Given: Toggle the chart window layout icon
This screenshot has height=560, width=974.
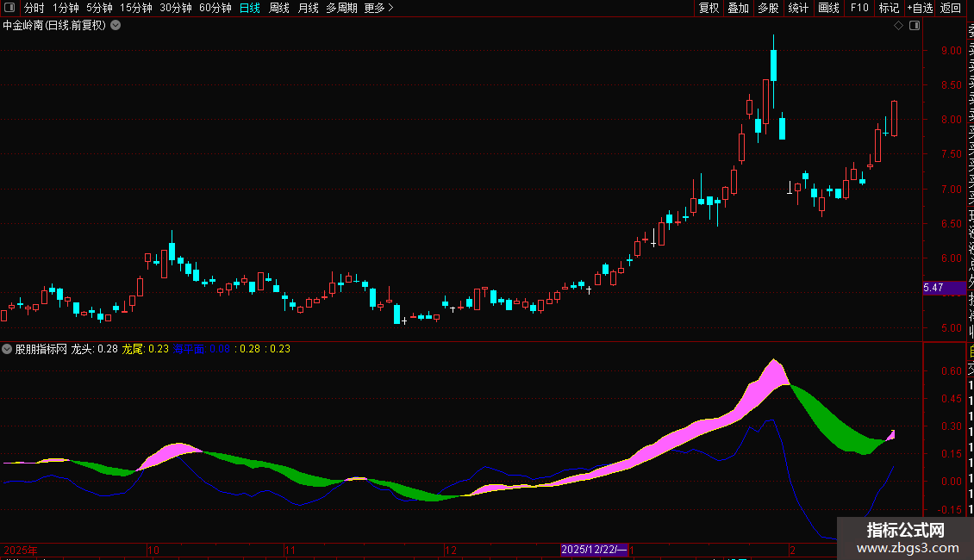Looking at the screenshot, I should pos(915,26).
